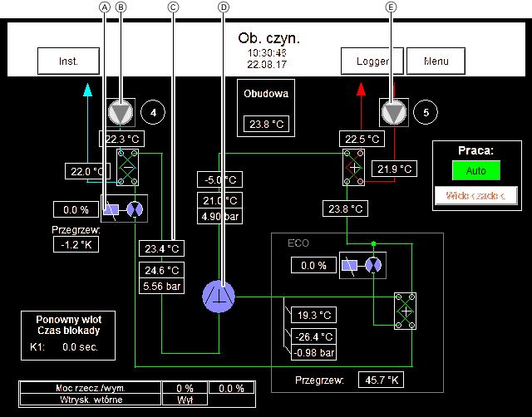Select the 23.4 °C reading
Image resolution: width=532 pixels, height=417 pixels.
(162, 249)
